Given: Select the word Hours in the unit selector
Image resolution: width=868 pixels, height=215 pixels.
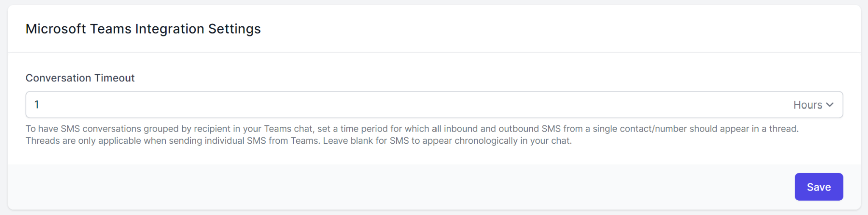Looking at the screenshot, I should coord(807,105).
